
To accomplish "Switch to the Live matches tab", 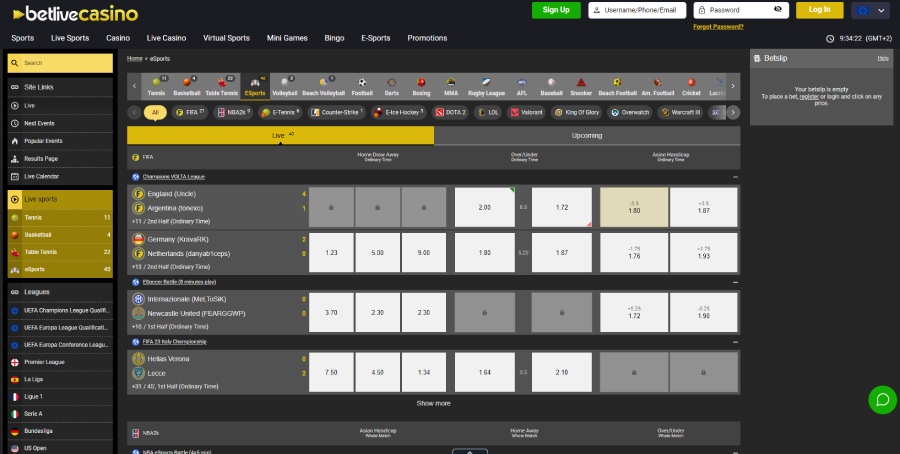I will point(280,135).
